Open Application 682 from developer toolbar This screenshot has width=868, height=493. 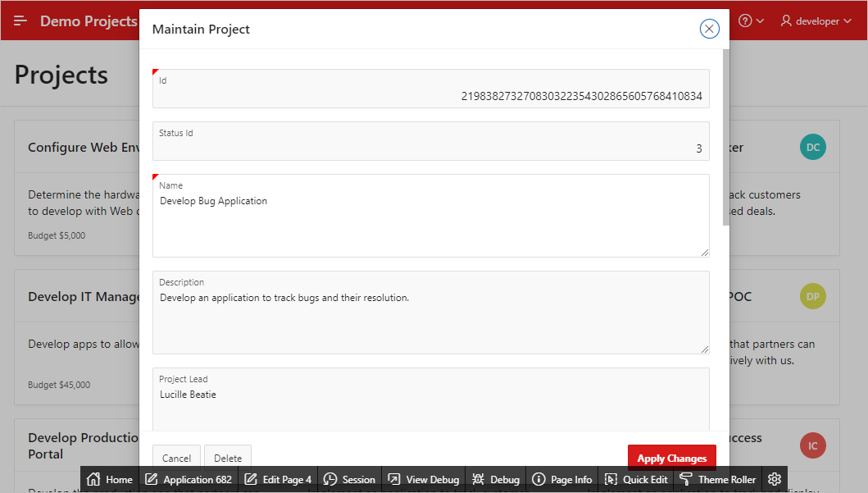pos(188,479)
